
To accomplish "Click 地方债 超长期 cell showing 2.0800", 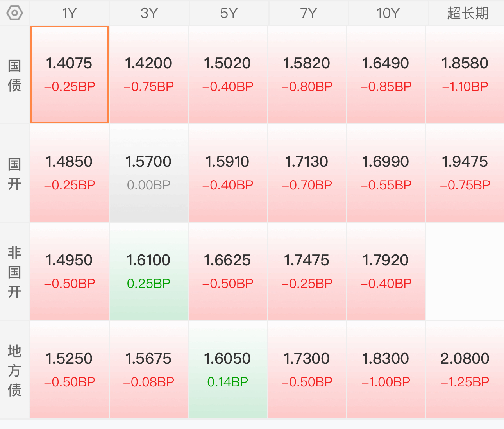I will tap(465, 370).
